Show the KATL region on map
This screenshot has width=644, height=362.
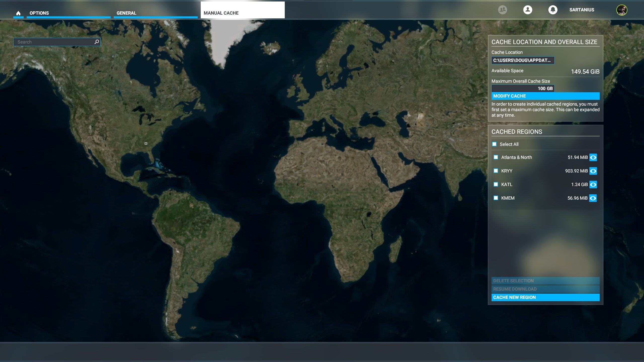click(x=593, y=185)
